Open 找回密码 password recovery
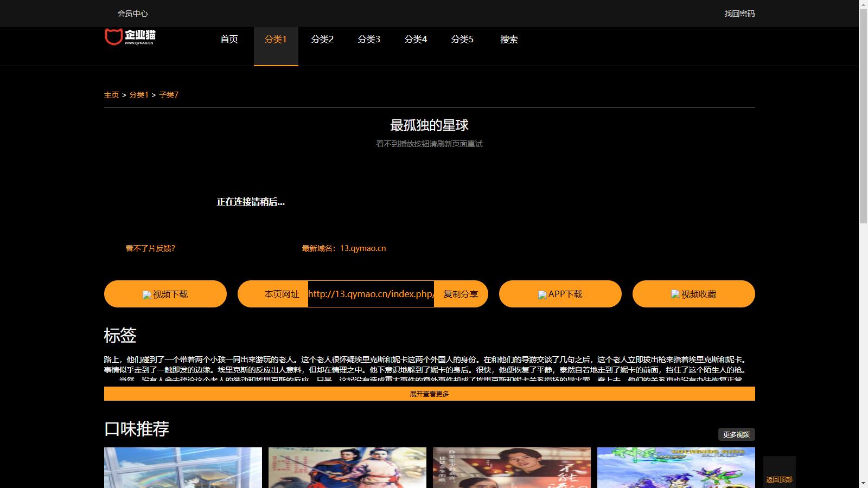Image resolution: width=868 pixels, height=488 pixels. [x=740, y=13]
